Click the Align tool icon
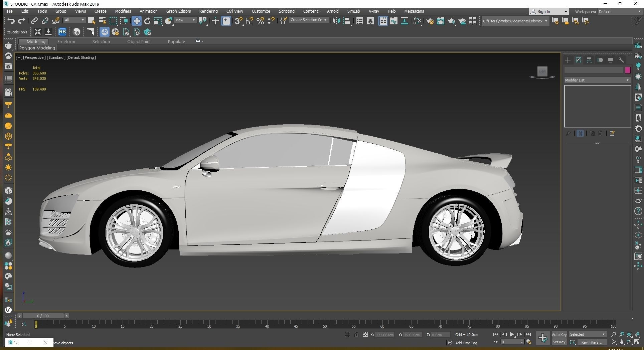Screen dimensions: 644x350 [347, 21]
